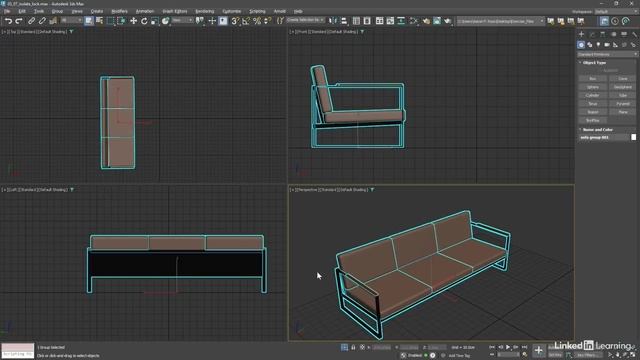Activate the Select and Move tool
The height and width of the screenshot is (360, 640).
133,21
